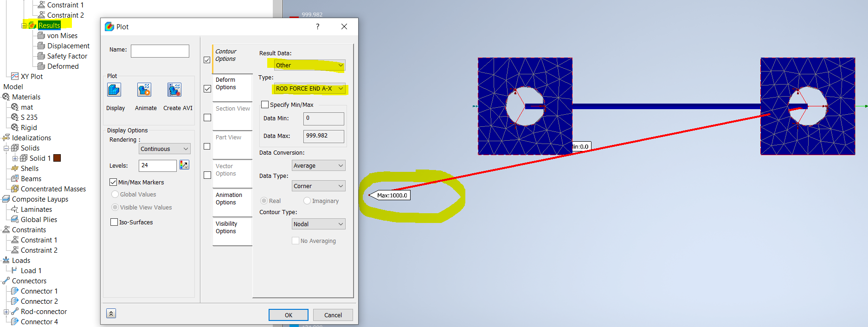Click the collapse dialog arrows button
This screenshot has width=868, height=327.
[x=111, y=314]
